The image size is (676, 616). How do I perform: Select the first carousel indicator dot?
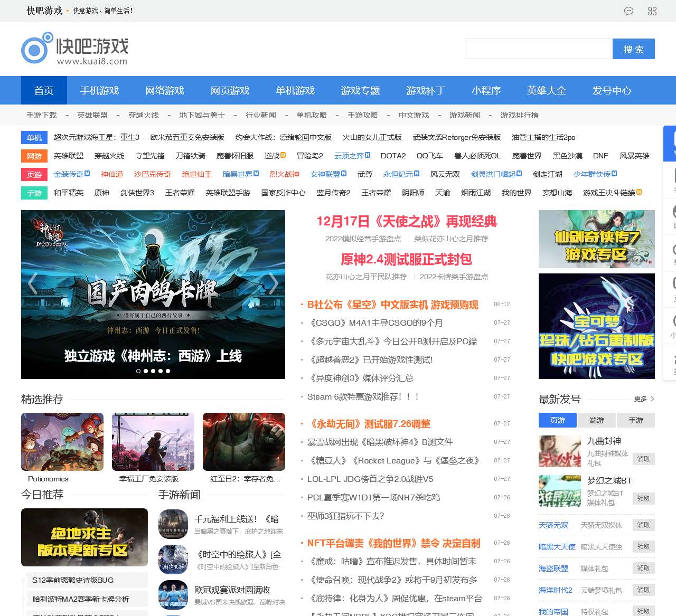[138, 371]
